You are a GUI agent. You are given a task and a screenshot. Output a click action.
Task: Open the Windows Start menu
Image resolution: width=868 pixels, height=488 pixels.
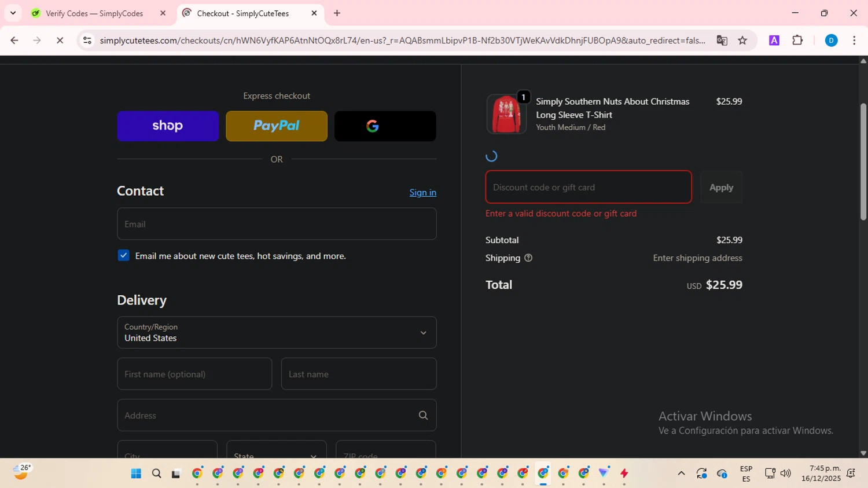click(136, 474)
